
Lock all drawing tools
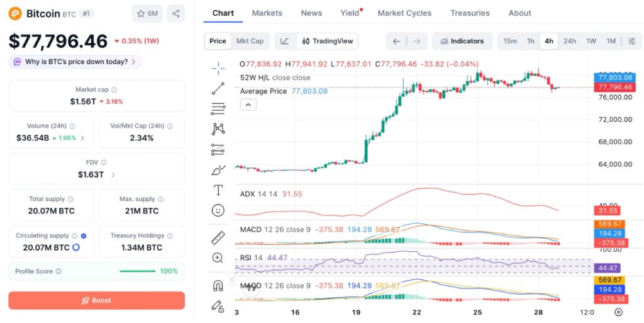coord(218,306)
